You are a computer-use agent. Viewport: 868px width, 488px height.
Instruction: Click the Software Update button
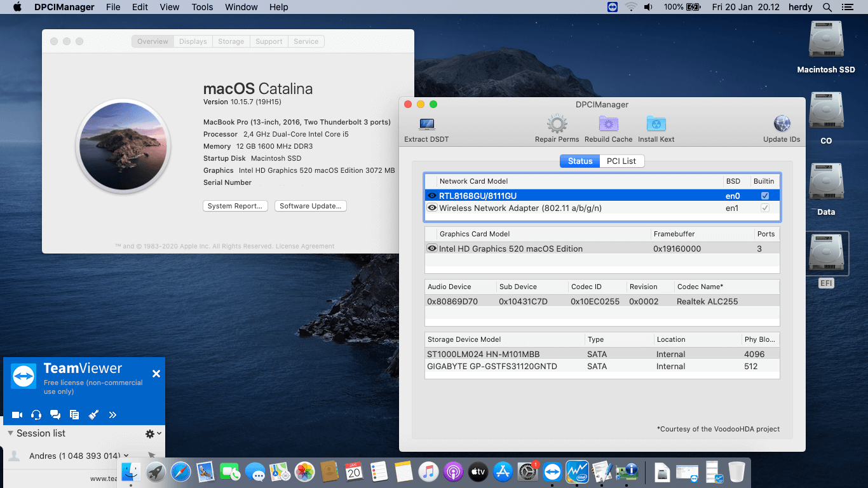310,205
